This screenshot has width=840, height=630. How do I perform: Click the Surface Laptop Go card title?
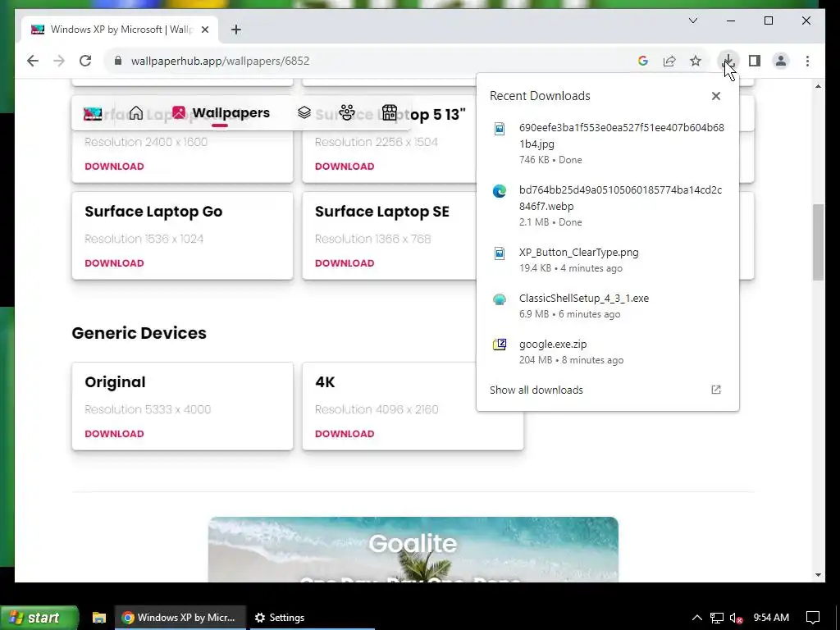[153, 212]
